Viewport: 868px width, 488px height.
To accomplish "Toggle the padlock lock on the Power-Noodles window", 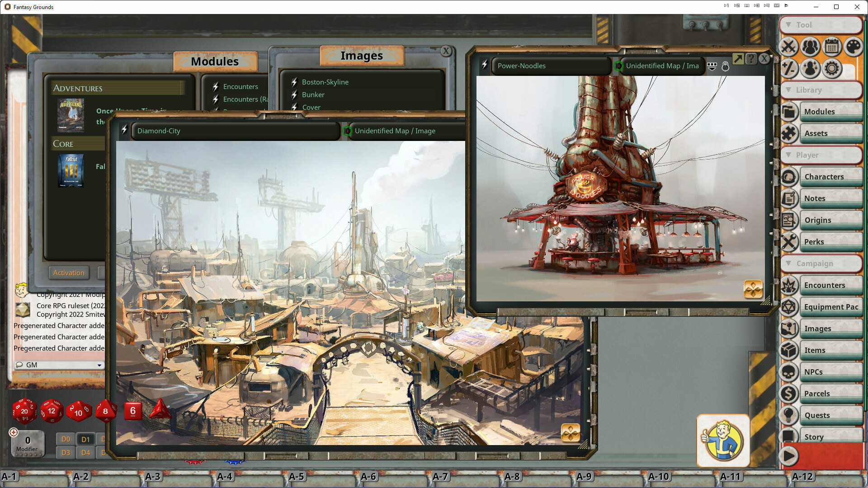I will (x=725, y=66).
